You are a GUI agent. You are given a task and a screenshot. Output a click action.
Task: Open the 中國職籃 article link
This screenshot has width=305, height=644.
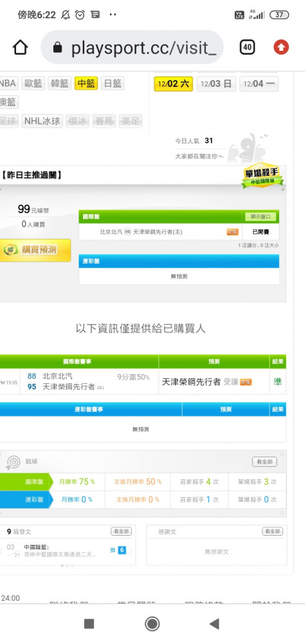(60, 551)
